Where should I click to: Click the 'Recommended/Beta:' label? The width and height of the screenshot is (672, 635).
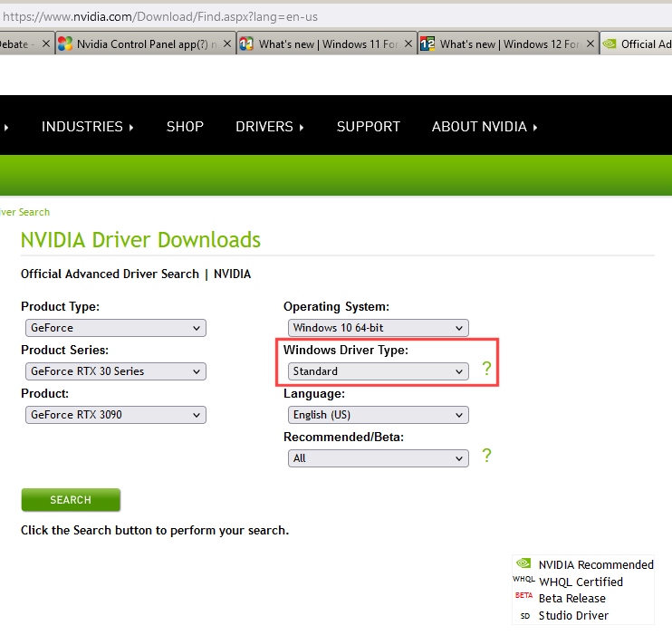(x=344, y=437)
